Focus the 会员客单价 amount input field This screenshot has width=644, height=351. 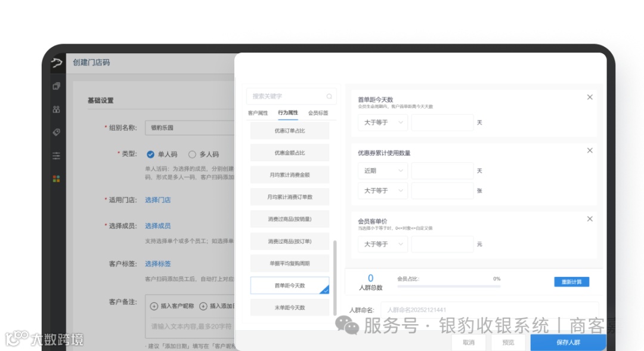point(442,244)
